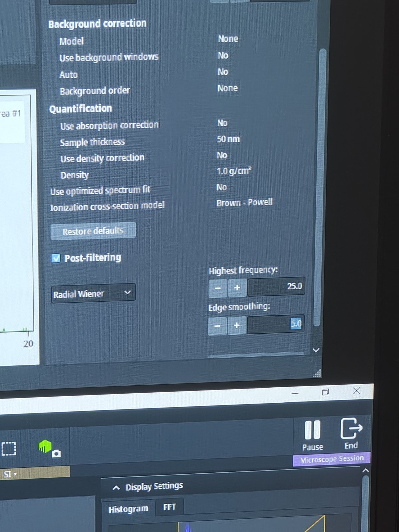Open the Radial Wiener filter dropdown
The image size is (399, 532).
click(93, 293)
